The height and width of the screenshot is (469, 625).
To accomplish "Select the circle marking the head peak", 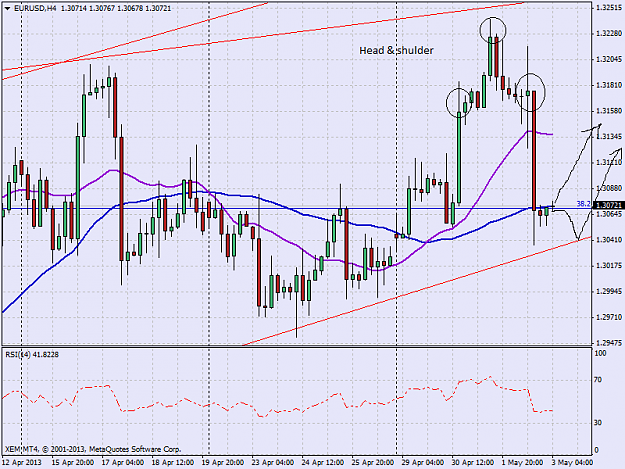I will pos(493,30).
